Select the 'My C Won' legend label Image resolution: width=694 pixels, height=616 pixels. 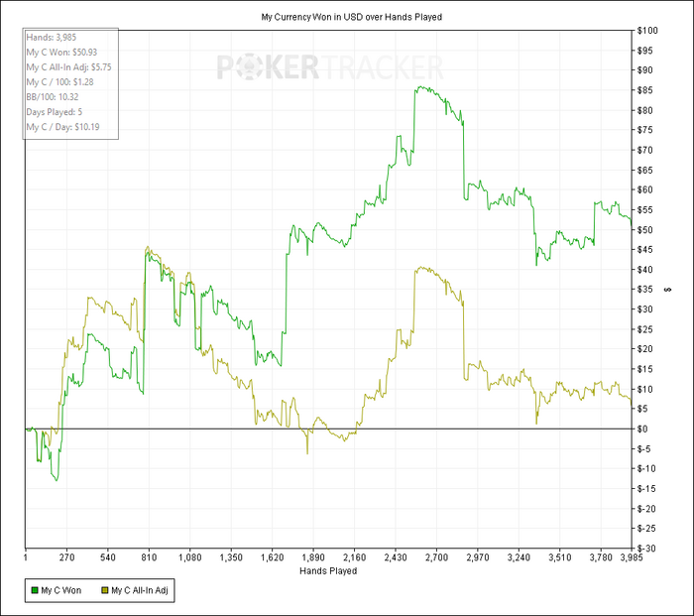(61, 591)
